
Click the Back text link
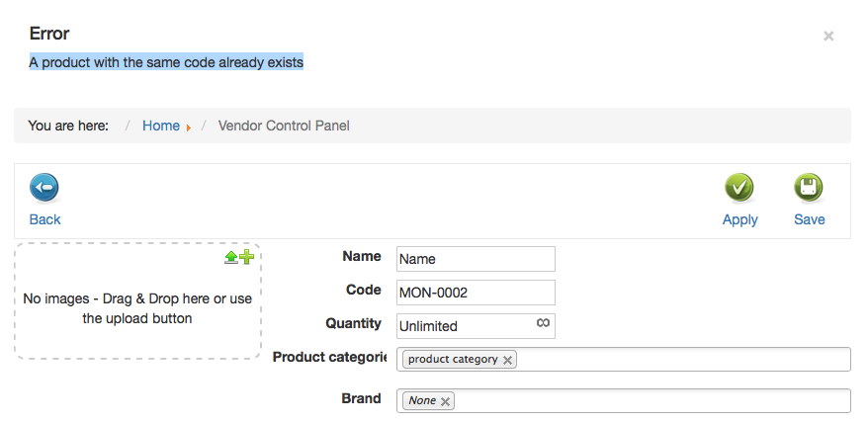tap(44, 219)
